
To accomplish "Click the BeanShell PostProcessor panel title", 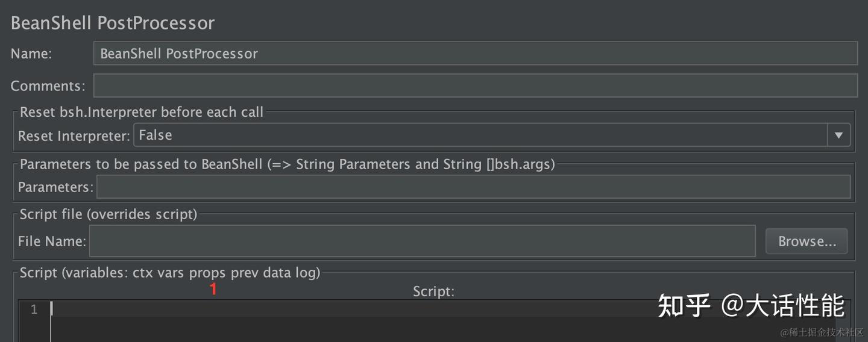I will coord(113,23).
